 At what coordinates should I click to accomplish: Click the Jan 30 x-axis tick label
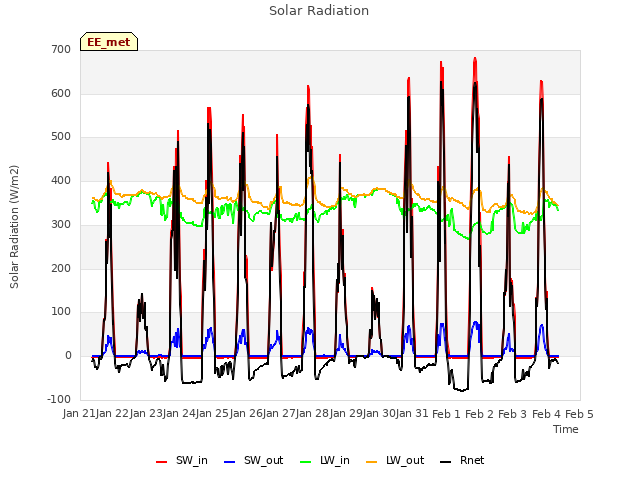click(x=379, y=413)
